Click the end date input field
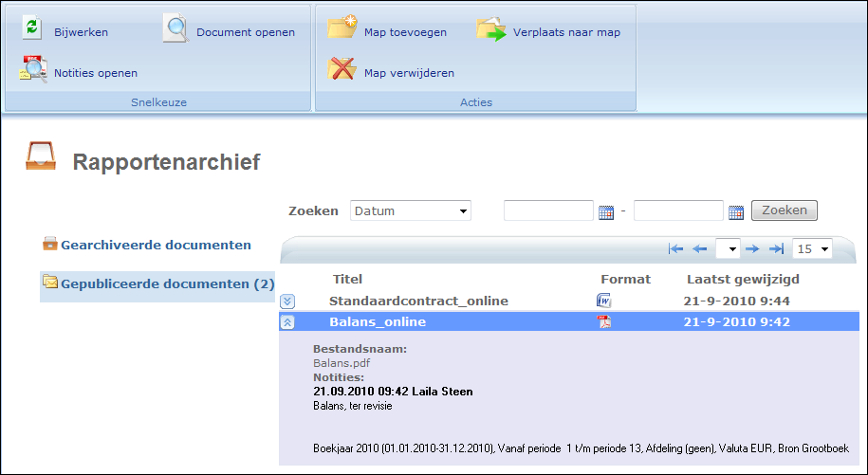868x475 pixels. [x=678, y=210]
